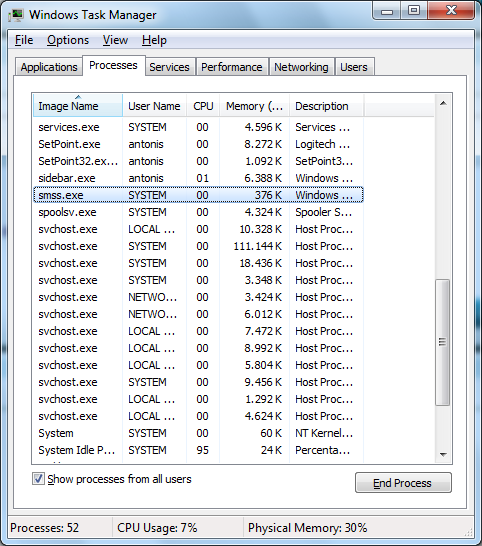Click the Task Manager title bar icon
This screenshot has height=546, width=482.
pyautogui.click(x=16, y=15)
